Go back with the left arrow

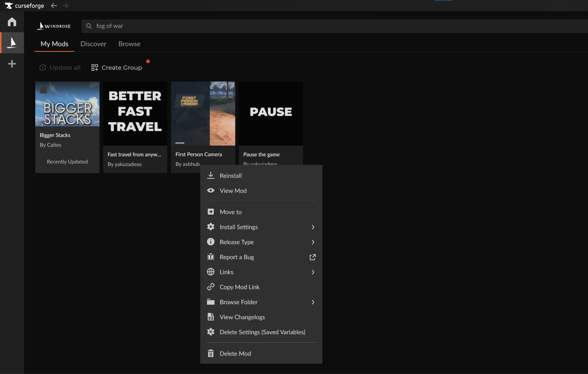[x=54, y=6]
